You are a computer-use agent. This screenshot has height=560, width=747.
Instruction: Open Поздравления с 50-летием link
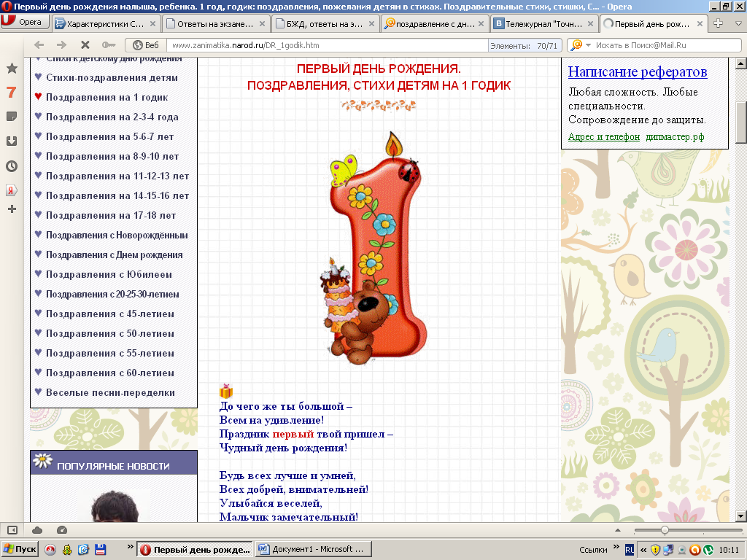(109, 334)
